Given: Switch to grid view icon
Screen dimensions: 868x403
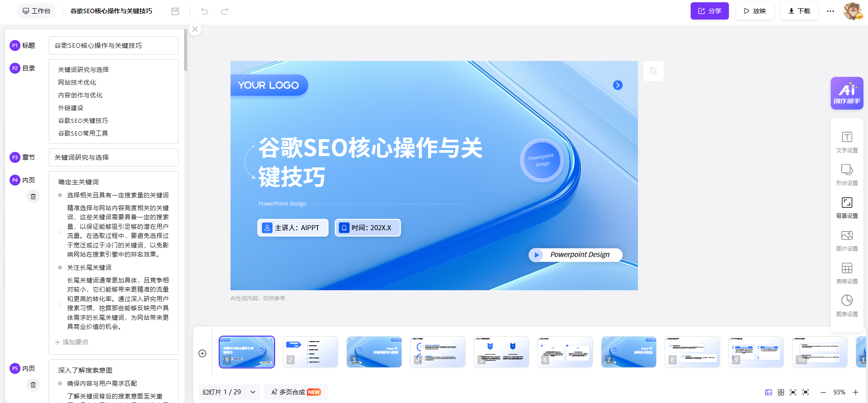Looking at the screenshot, I should click(781, 392).
